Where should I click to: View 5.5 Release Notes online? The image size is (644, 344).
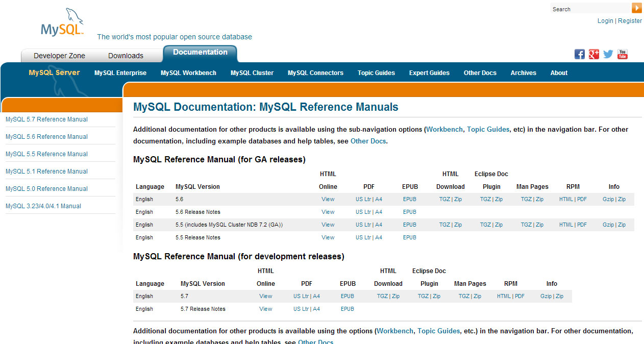pos(328,237)
